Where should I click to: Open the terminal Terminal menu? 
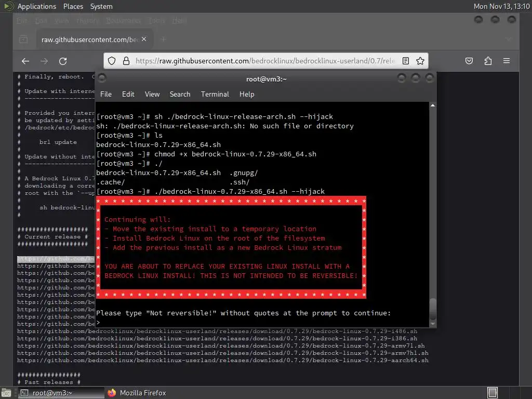pos(215,95)
